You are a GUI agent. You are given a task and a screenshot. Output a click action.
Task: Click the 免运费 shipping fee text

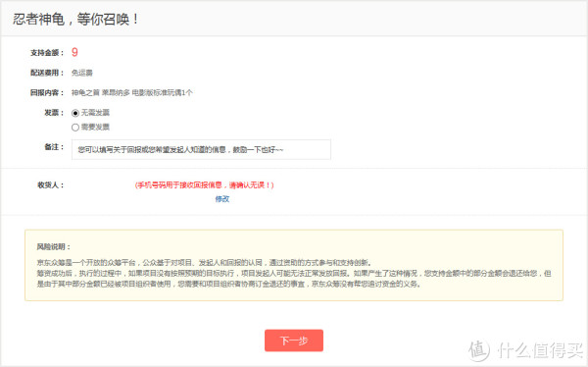(82, 73)
